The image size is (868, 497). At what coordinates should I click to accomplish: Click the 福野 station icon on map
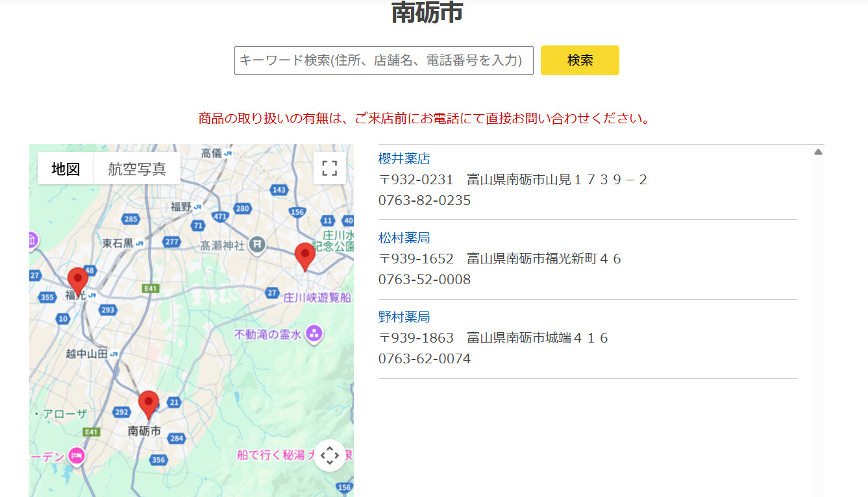point(197,206)
